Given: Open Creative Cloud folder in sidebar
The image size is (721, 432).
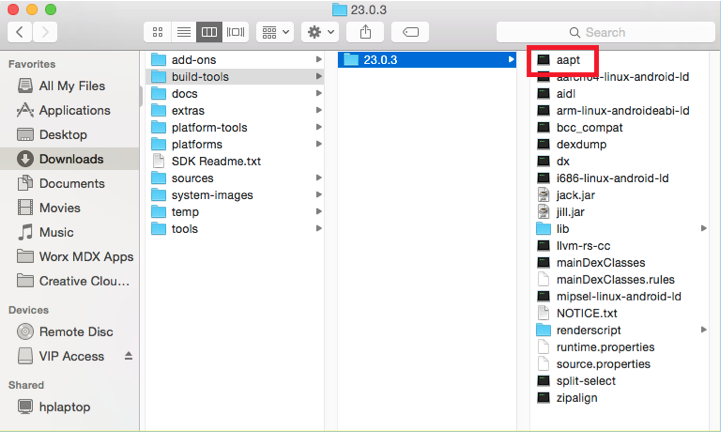Looking at the screenshot, I should [70, 281].
